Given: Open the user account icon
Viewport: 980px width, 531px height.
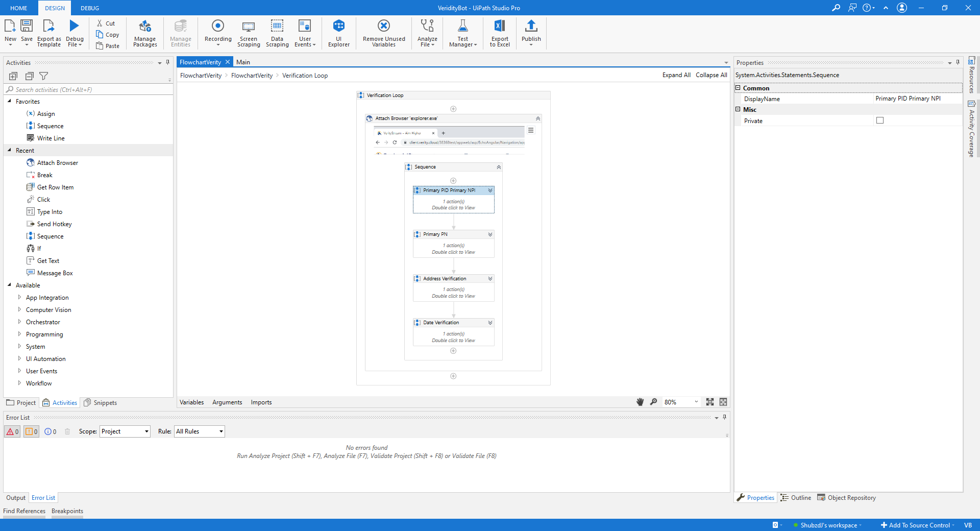Looking at the screenshot, I should (x=902, y=8).
